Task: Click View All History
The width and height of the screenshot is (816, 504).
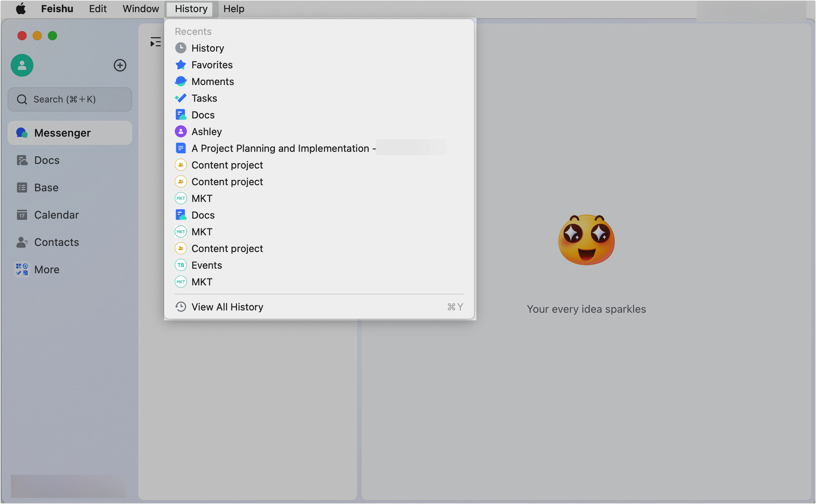Action: click(x=227, y=307)
